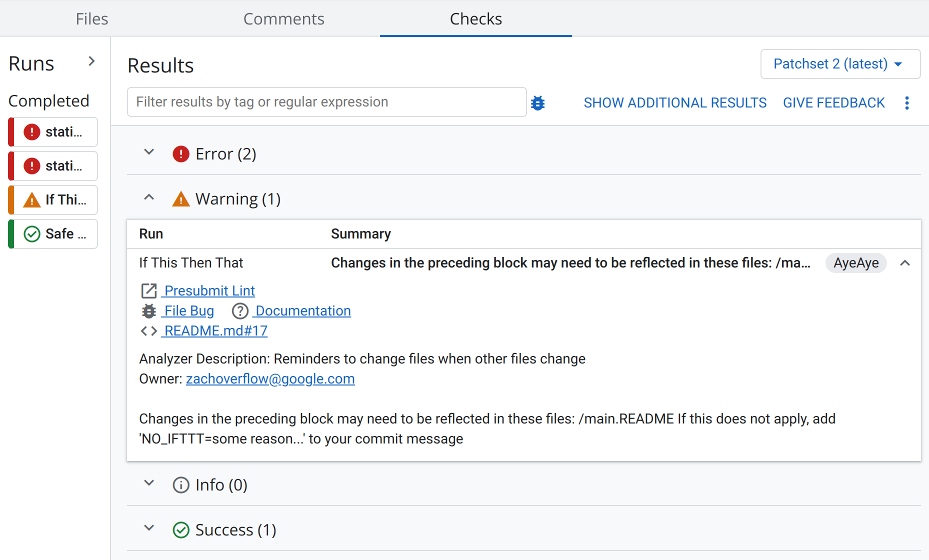Select the first failed static run chip
Screen dimensions: 929x560
(53, 132)
